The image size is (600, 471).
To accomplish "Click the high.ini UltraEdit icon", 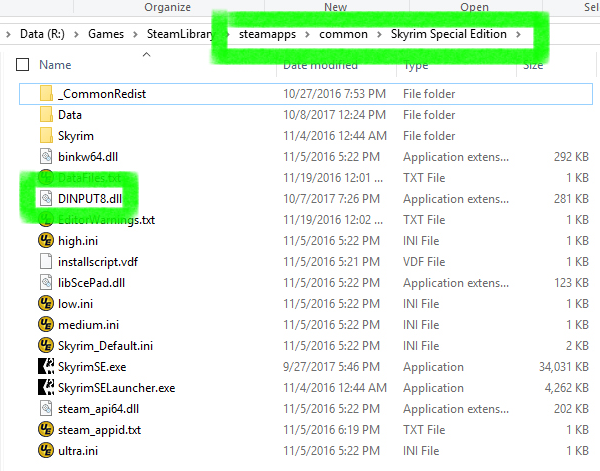I will [x=46, y=241].
